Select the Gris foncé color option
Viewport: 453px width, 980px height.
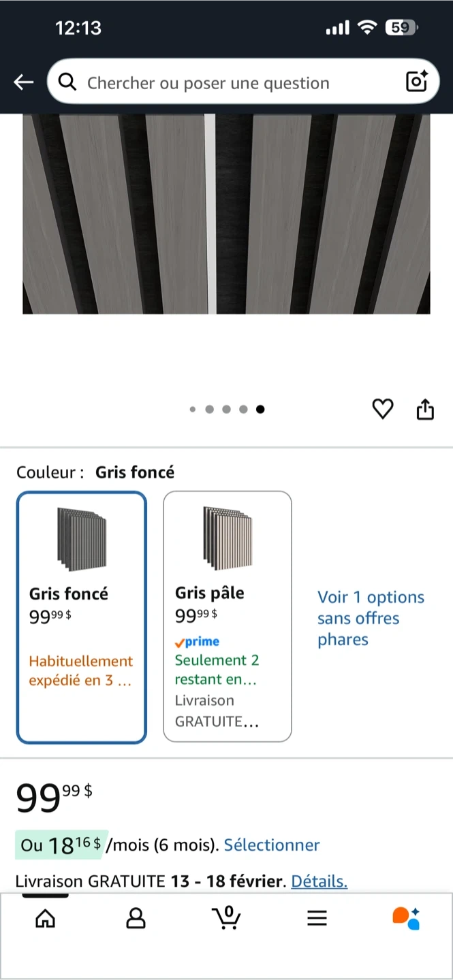click(82, 617)
